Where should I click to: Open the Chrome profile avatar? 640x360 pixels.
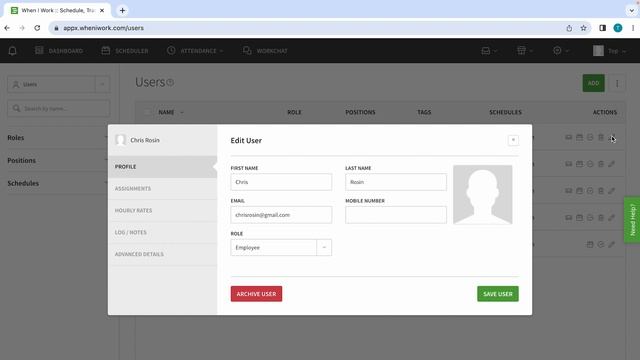618,28
